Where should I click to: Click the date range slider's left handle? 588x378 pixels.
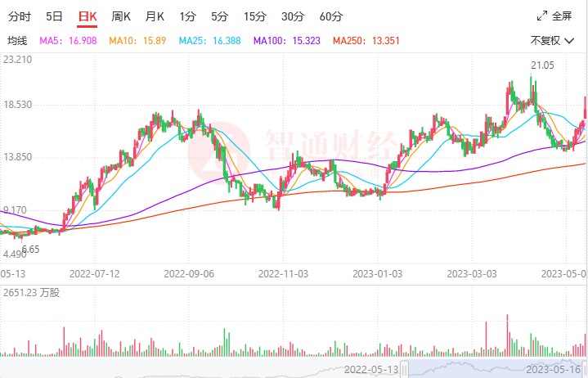click(x=406, y=369)
